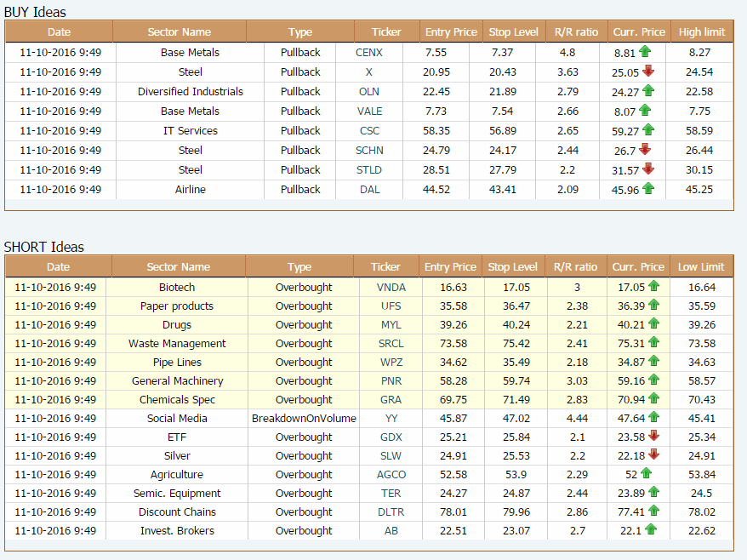Sort BUY Ideas by Date column header

tap(59, 32)
